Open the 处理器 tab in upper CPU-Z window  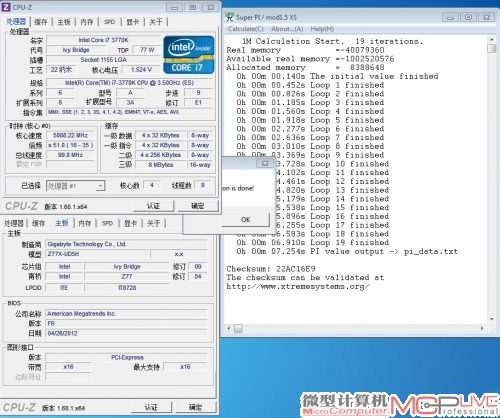tap(16, 22)
